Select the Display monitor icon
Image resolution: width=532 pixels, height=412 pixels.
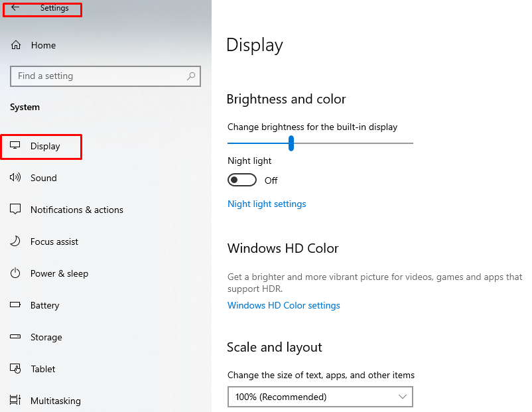(x=15, y=145)
